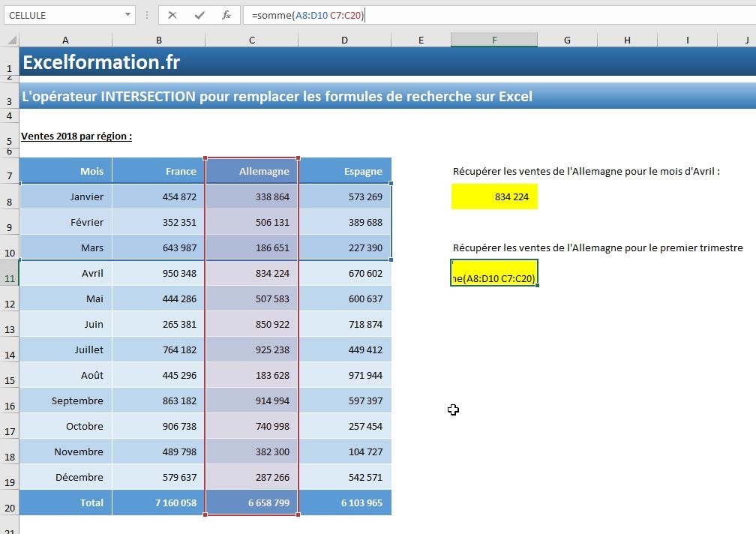Select the column A header
The image size is (756, 534).
coord(65,38)
